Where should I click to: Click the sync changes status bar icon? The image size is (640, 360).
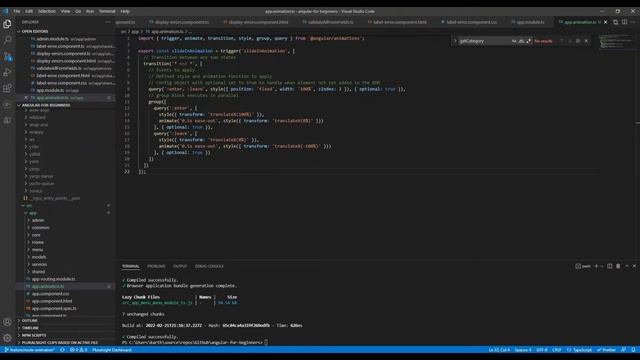62,350
